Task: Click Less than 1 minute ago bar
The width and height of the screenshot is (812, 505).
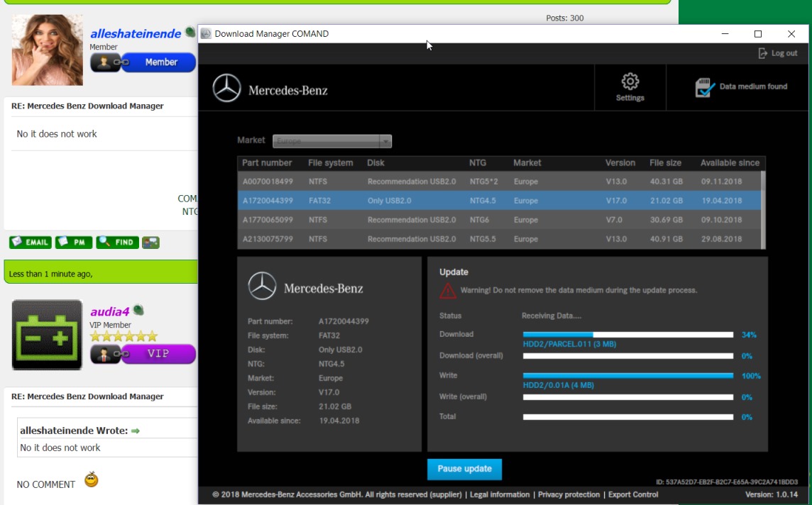Action: (101, 272)
